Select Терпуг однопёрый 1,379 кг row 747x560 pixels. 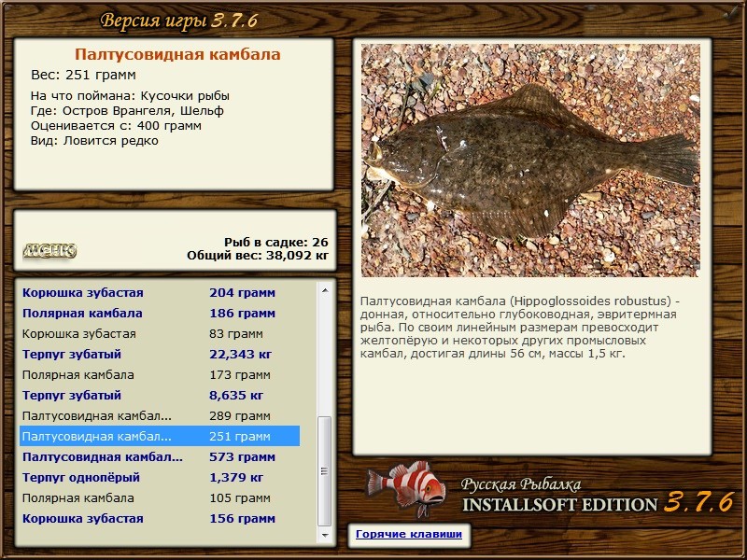[x=160, y=477]
